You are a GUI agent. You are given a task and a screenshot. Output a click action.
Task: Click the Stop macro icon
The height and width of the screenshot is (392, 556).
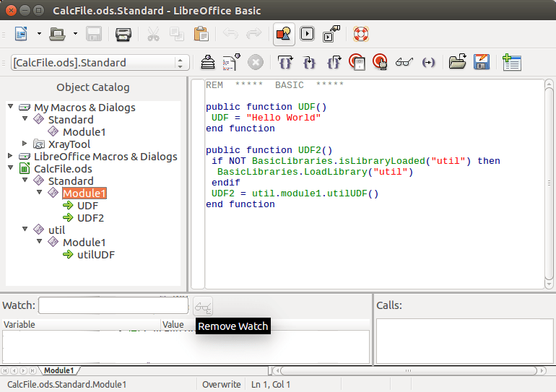tap(256, 63)
